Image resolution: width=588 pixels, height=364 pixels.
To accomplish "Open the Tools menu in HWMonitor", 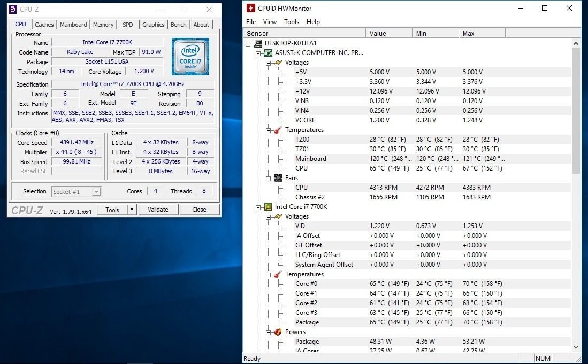I will pyautogui.click(x=292, y=22).
